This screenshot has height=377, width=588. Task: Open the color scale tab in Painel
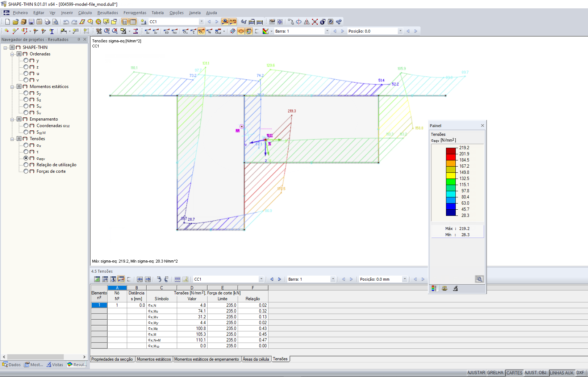(434, 288)
